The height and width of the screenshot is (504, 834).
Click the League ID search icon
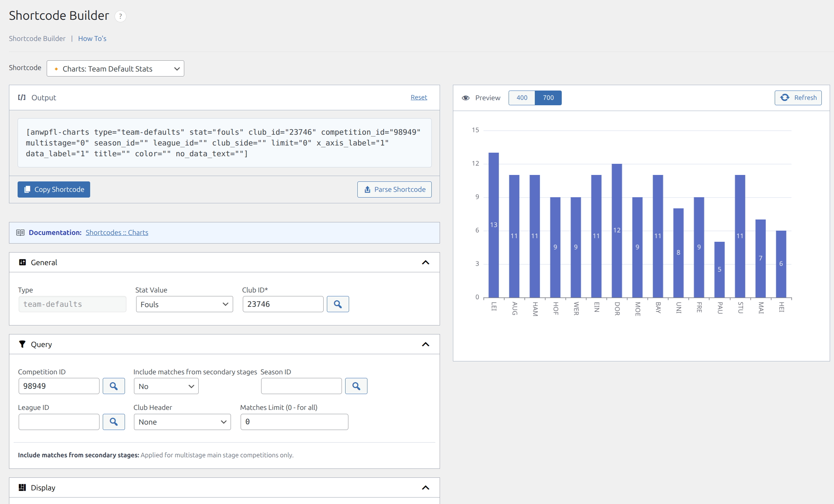pyautogui.click(x=113, y=422)
